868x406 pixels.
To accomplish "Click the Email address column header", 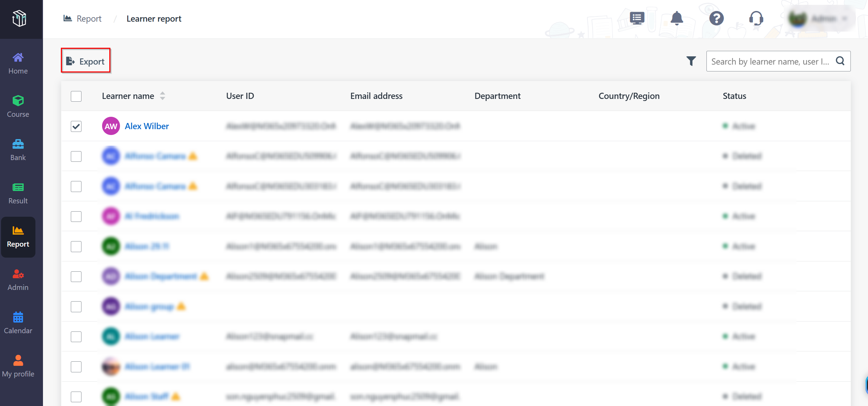I will [x=376, y=96].
